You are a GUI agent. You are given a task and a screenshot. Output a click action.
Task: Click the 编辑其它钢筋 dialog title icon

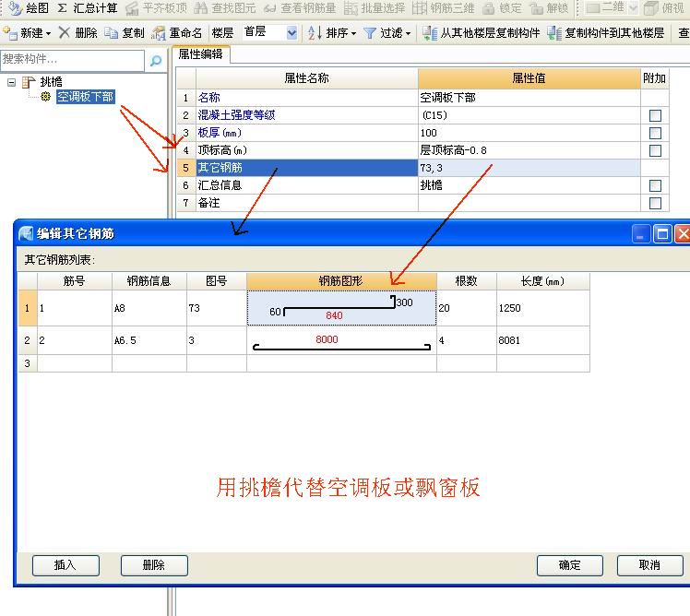click(x=26, y=233)
